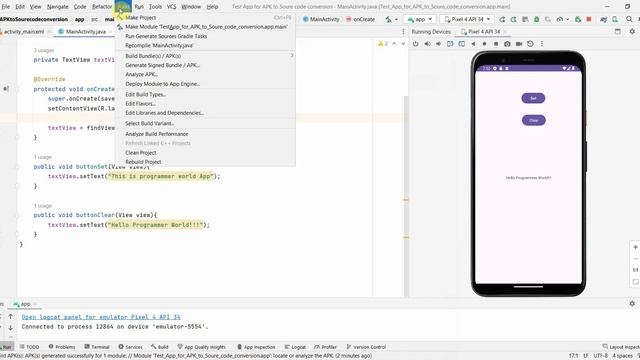Open the Profiler tool window
This screenshot has height=360, width=640.
326,347
